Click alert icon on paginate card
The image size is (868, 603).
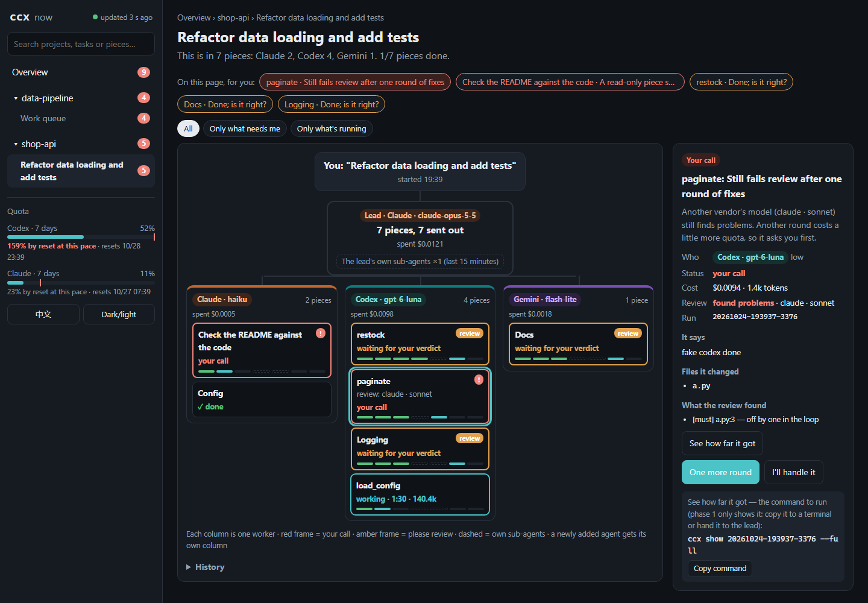coord(479,379)
